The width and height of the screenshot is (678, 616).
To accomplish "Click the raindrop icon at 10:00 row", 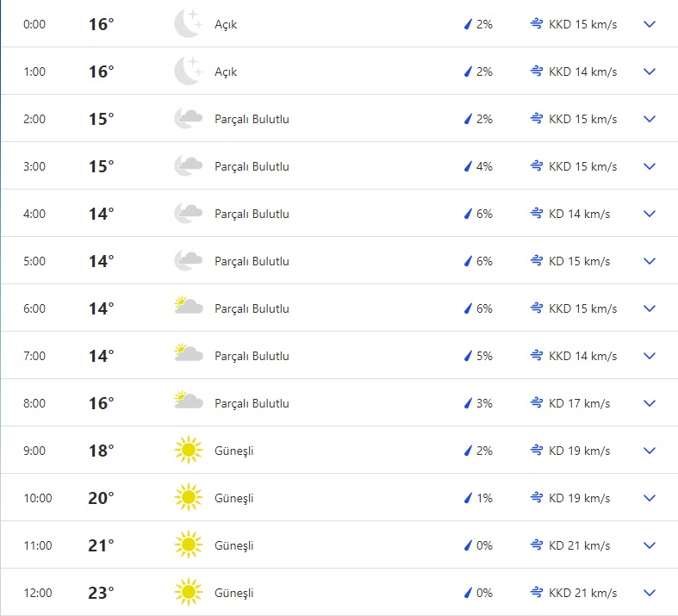I will tap(468, 498).
